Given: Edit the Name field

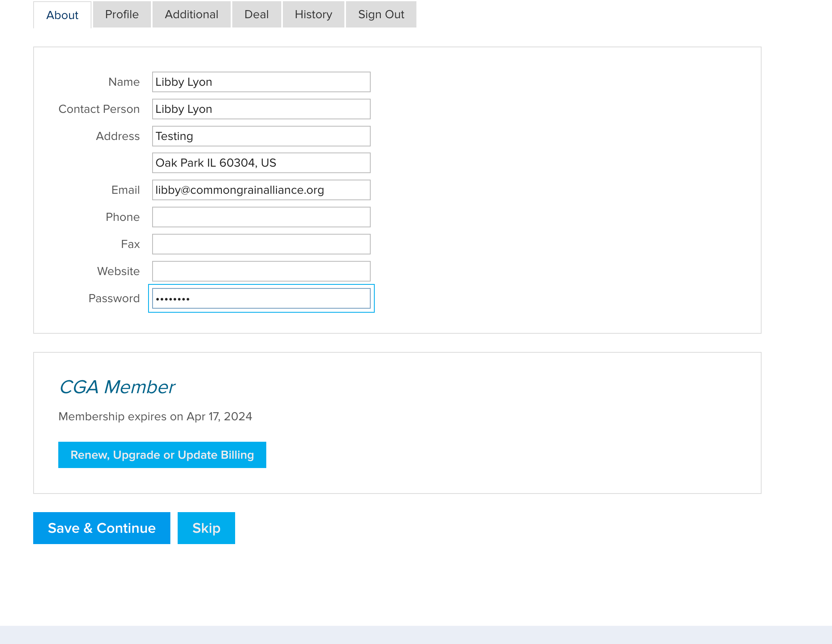Looking at the screenshot, I should coord(261,82).
